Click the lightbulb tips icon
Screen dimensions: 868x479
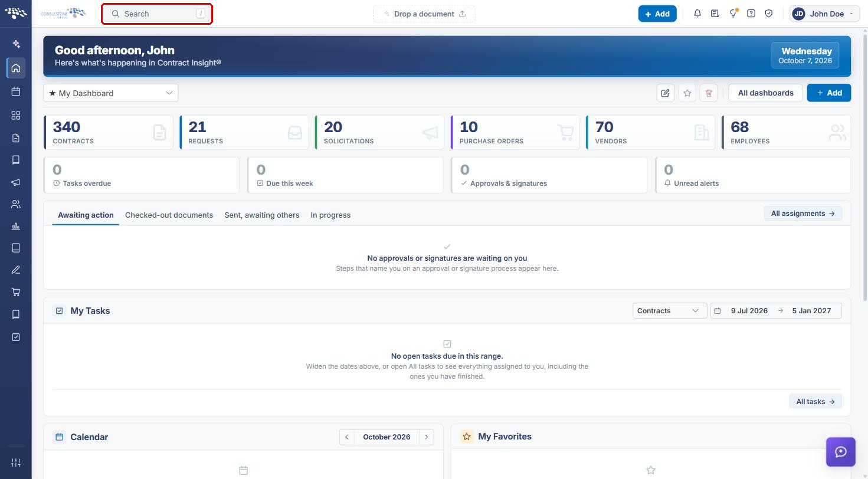point(733,14)
